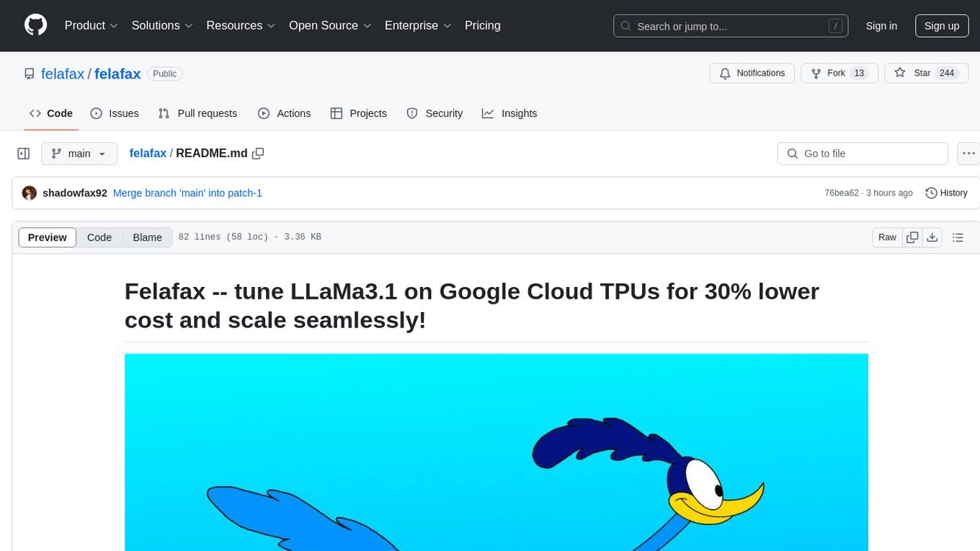Open the Issues tab
The width and height of the screenshot is (980, 551).
pos(115,113)
